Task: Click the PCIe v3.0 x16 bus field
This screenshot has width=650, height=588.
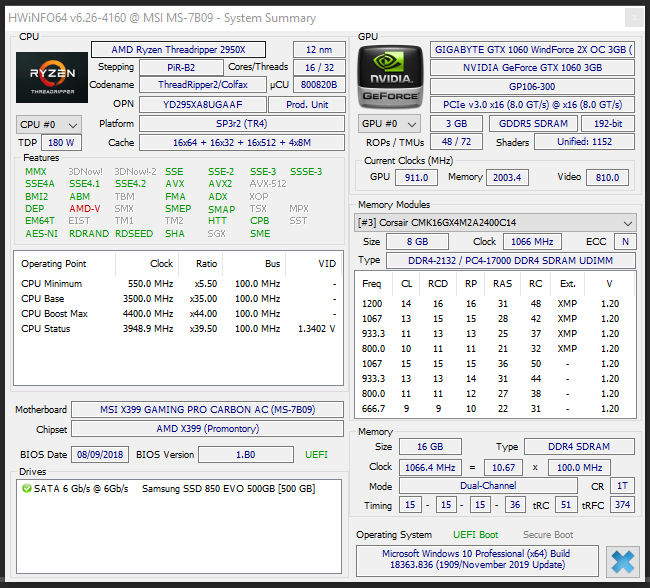Action: coord(532,104)
